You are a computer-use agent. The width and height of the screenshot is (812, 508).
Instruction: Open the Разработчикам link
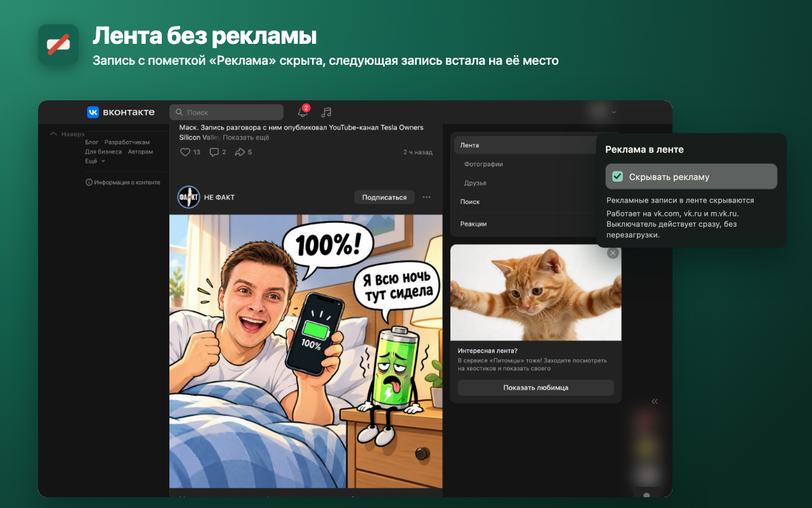click(127, 142)
